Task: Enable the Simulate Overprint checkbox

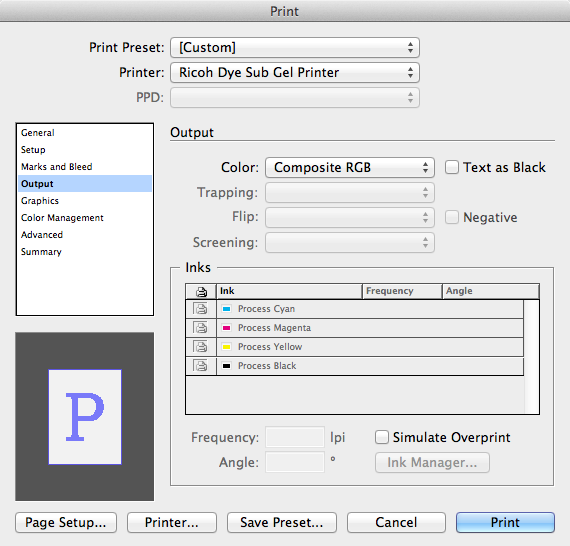Action: (x=382, y=437)
